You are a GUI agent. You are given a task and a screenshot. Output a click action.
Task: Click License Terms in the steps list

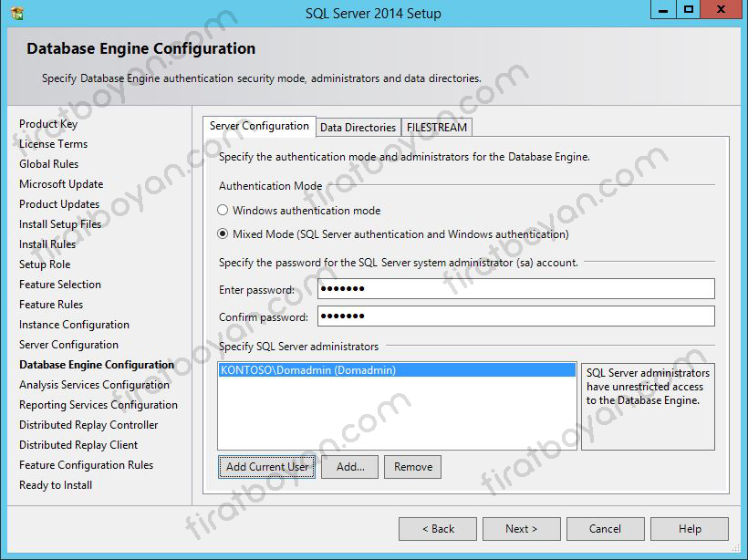(54, 144)
